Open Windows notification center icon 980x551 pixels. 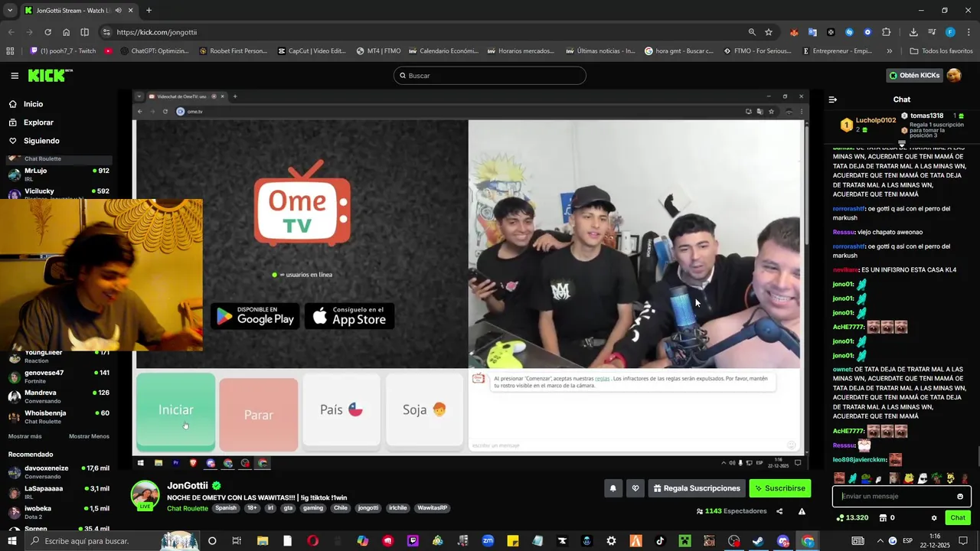pyautogui.click(x=962, y=541)
